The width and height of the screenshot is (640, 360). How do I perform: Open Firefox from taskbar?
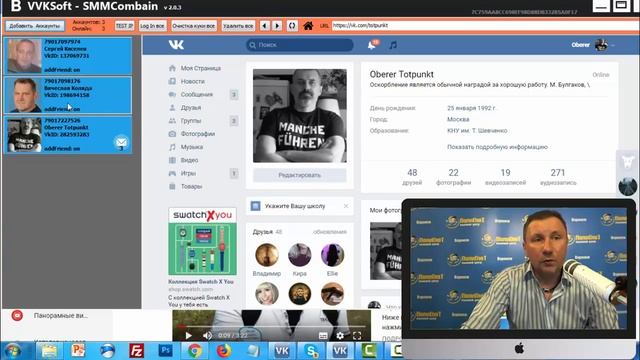(224, 351)
